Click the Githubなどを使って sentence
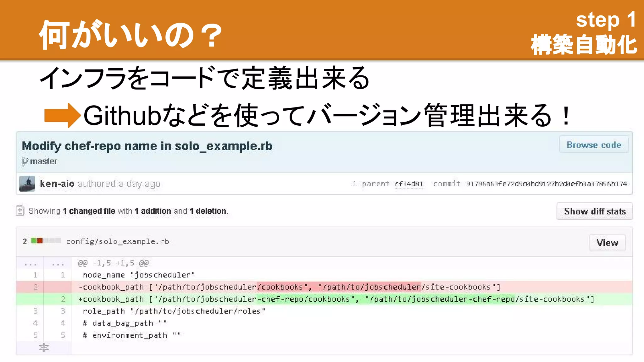 pyautogui.click(x=327, y=115)
